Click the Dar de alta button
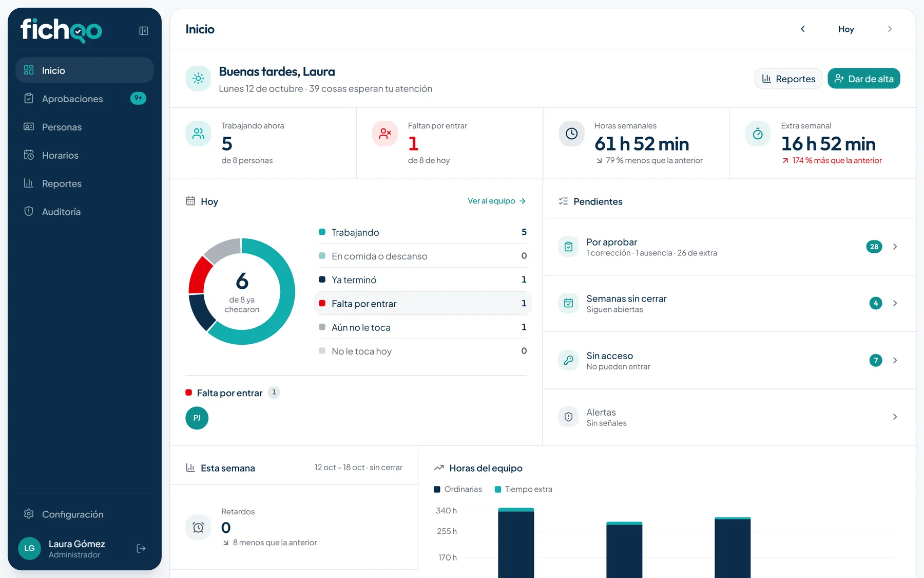Screen dimensions: 924x578 [863, 79]
